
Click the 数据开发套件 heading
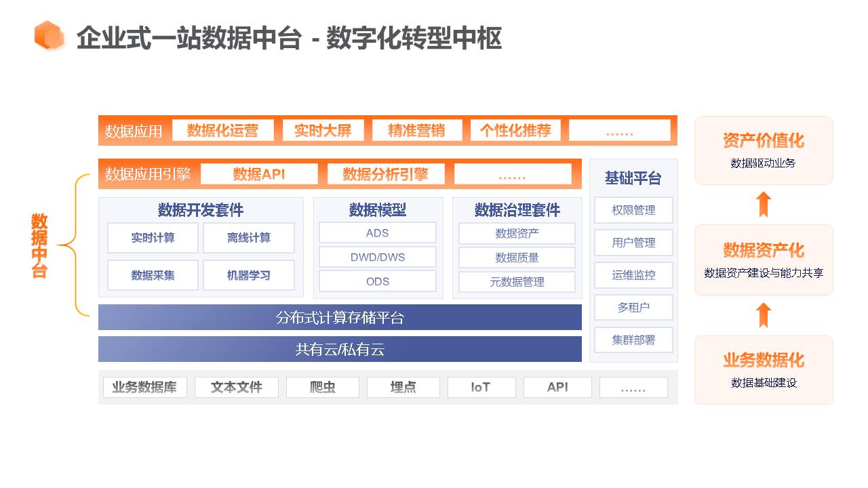[x=201, y=210]
